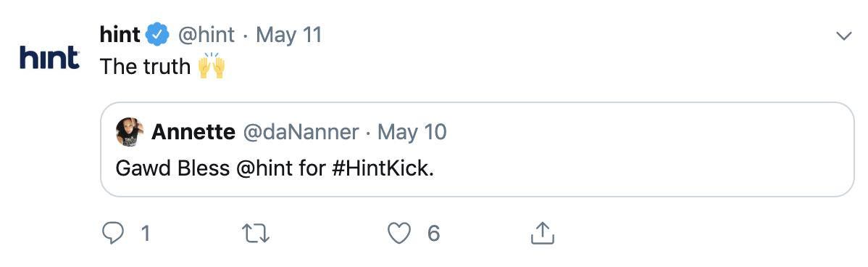This screenshot has height=267, width=868.
Task: Follow the @hint mention in the quoted tweet
Action: click(264, 168)
